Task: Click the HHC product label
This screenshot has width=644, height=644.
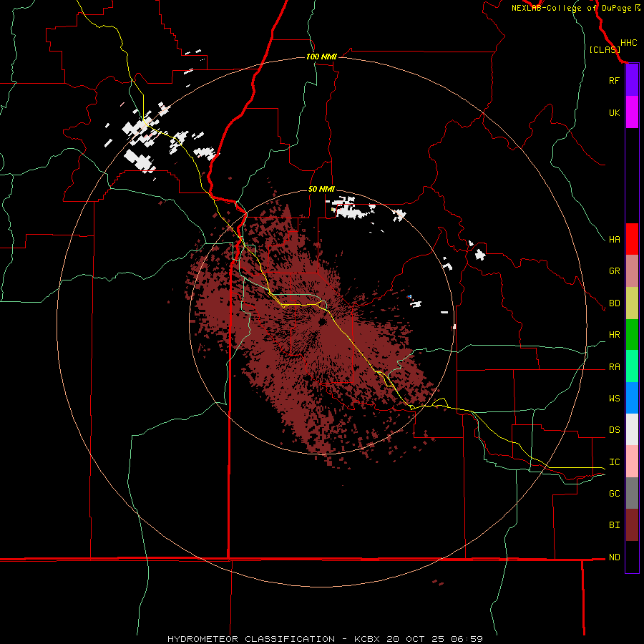Action: pyautogui.click(x=628, y=43)
